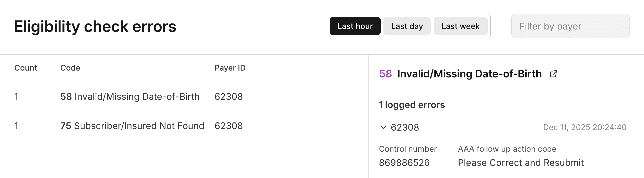Click payer ID 62308 in error 75 row
Viewport: 644px width, 178px height.
pyautogui.click(x=228, y=126)
